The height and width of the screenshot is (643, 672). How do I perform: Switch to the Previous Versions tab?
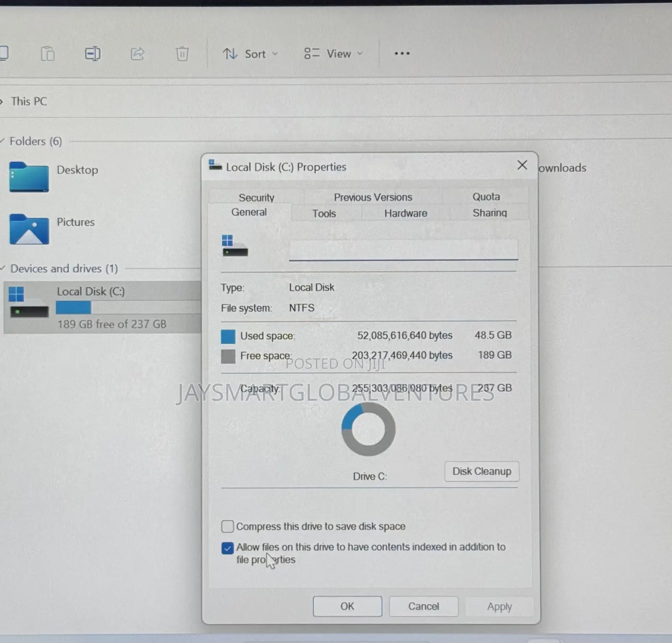[373, 197]
